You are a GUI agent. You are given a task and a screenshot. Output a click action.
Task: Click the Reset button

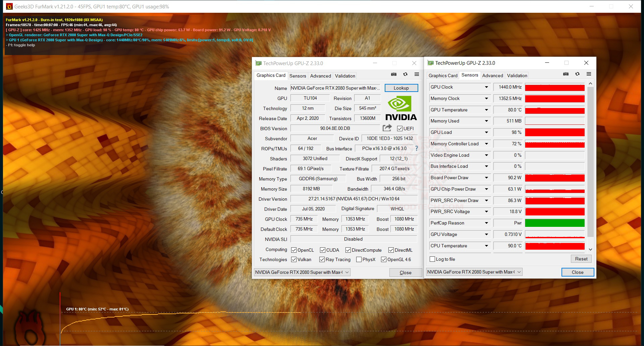[x=581, y=259]
